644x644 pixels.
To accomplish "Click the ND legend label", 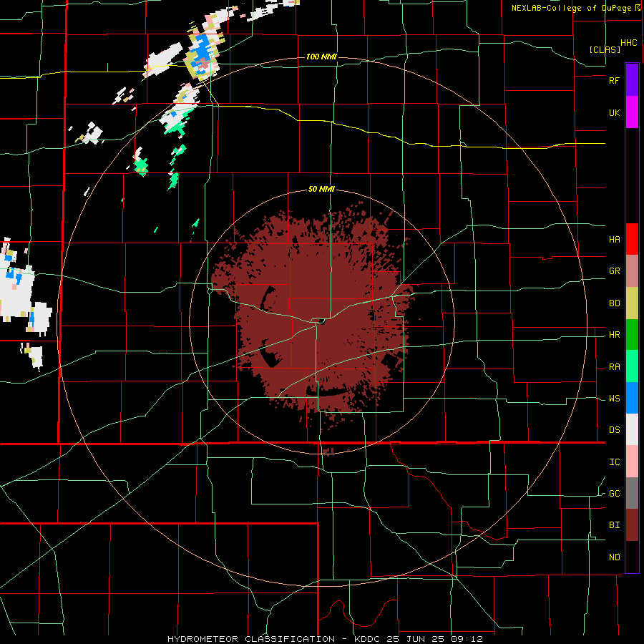I will [x=614, y=557].
